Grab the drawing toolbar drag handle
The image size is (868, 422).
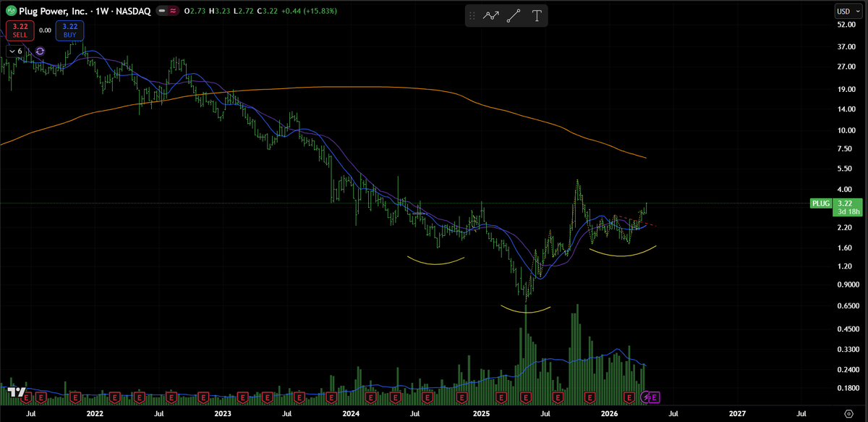coord(472,15)
